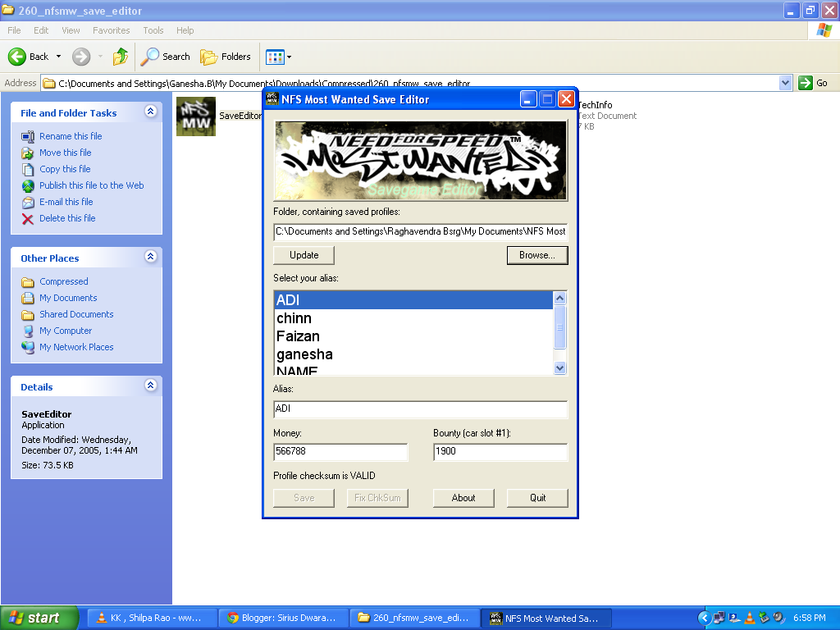Open Compressed folder in Other Places
The width and height of the screenshot is (840, 630).
[64, 281]
